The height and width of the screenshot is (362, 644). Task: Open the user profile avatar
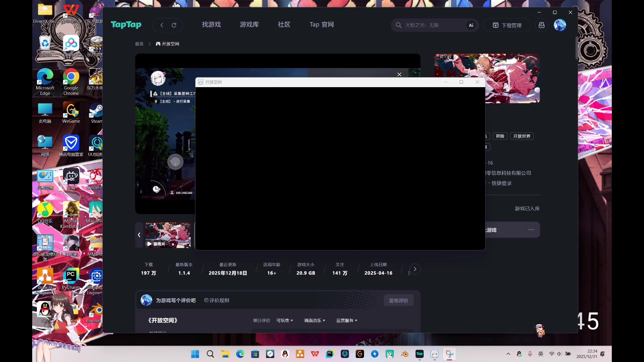(x=560, y=25)
